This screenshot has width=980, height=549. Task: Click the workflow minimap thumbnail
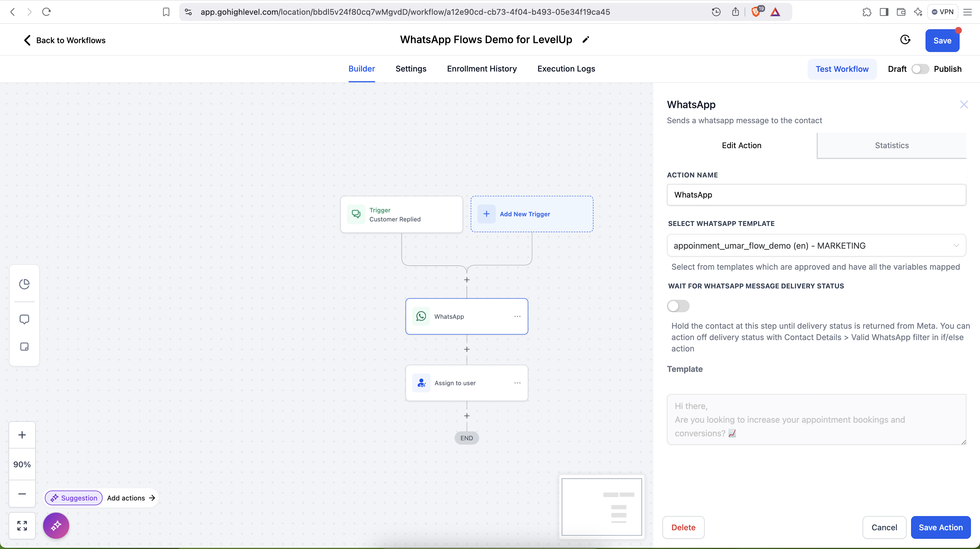point(601,507)
